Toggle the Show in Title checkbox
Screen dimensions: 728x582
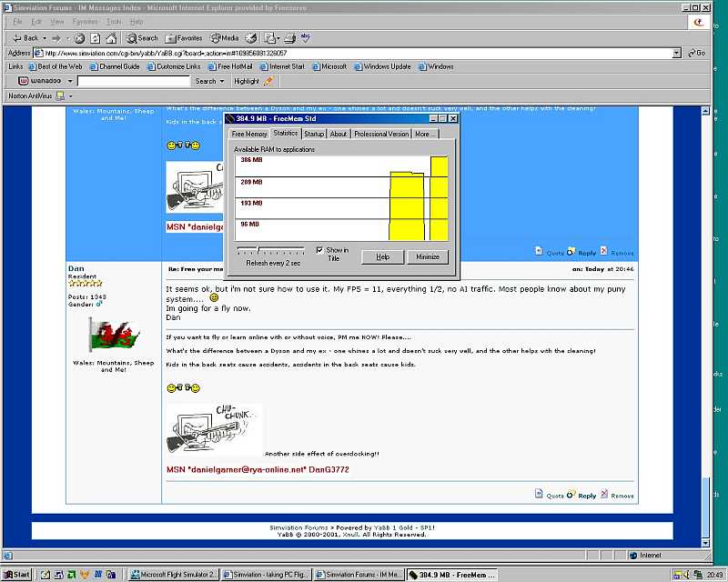pyautogui.click(x=319, y=250)
